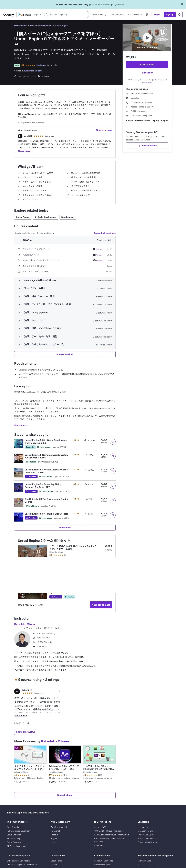This screenshot has width=186, height=868.
Task: Open Plans & Pricing
Action: pos(99,14)
